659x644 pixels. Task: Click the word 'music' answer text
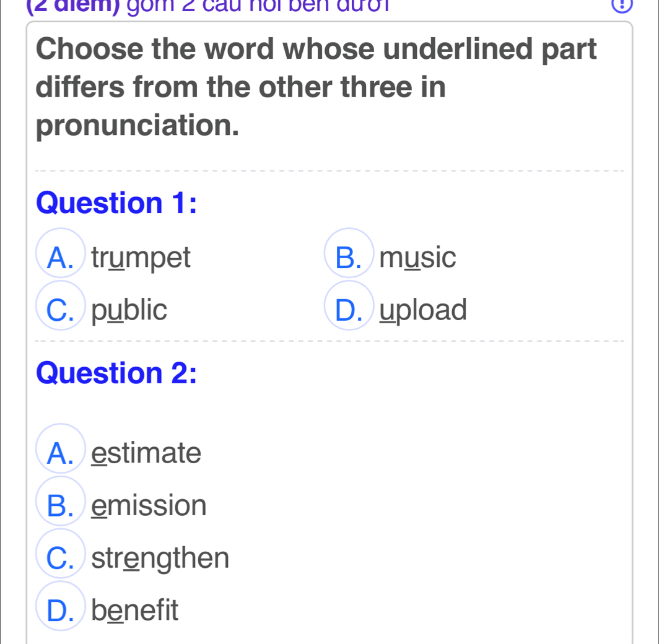417,258
